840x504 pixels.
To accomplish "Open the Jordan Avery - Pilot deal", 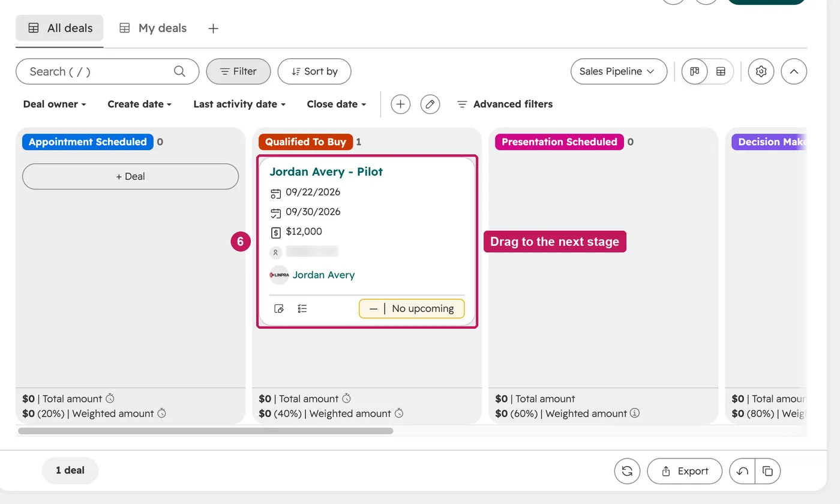I will (x=326, y=172).
